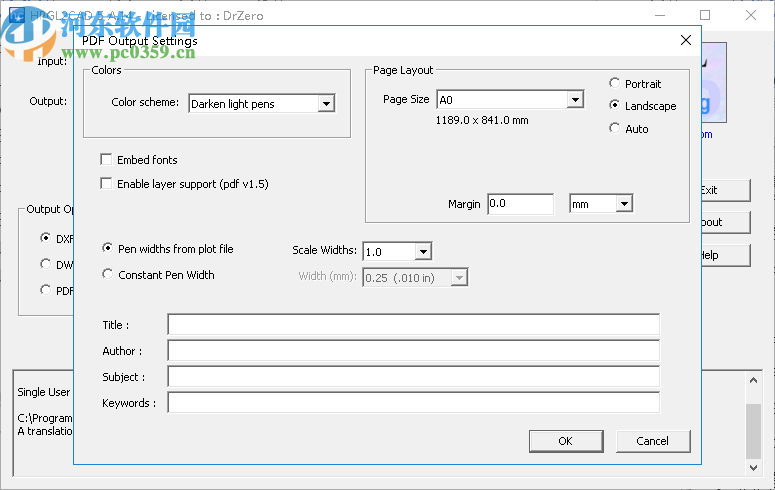Viewport: 775px width, 490px height.
Task: Open the Color scheme dropdown
Action: pos(326,104)
